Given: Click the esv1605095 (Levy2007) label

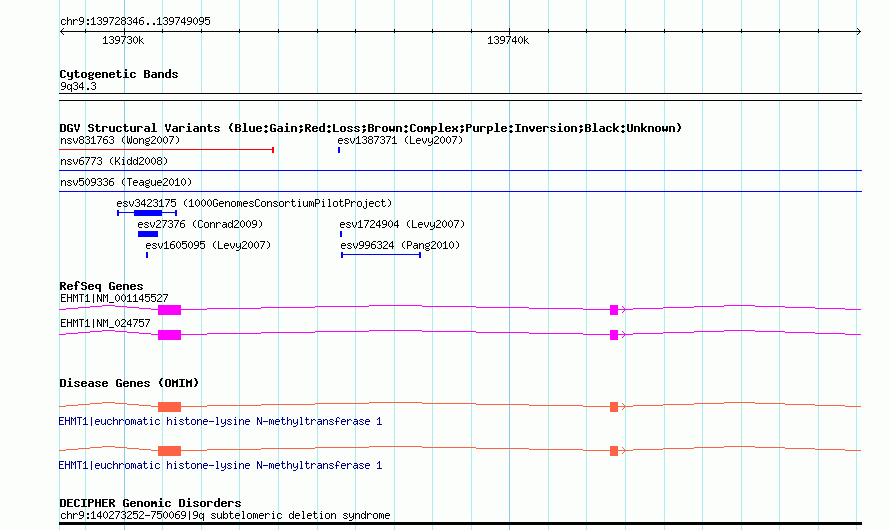Looking at the screenshot, I should 208,245.
